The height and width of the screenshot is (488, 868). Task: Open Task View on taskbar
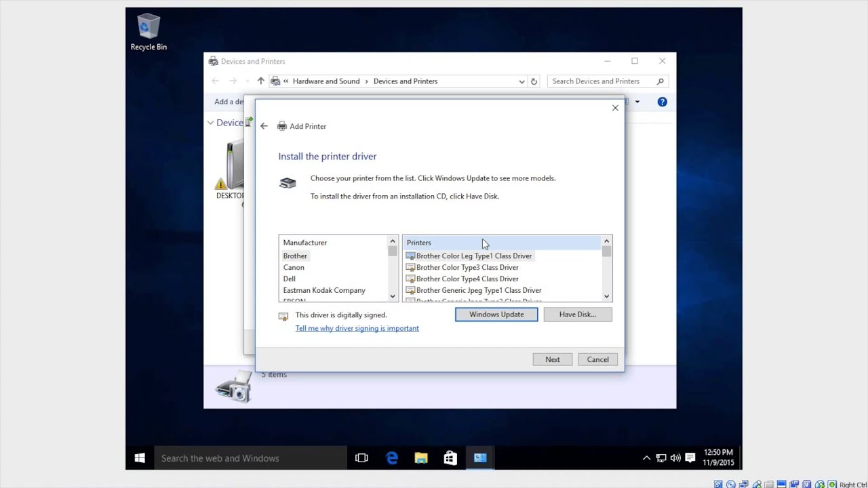361,458
